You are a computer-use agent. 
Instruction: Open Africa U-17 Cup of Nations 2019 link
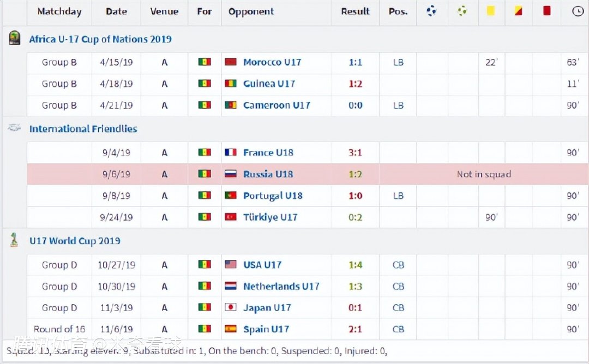pyautogui.click(x=100, y=39)
